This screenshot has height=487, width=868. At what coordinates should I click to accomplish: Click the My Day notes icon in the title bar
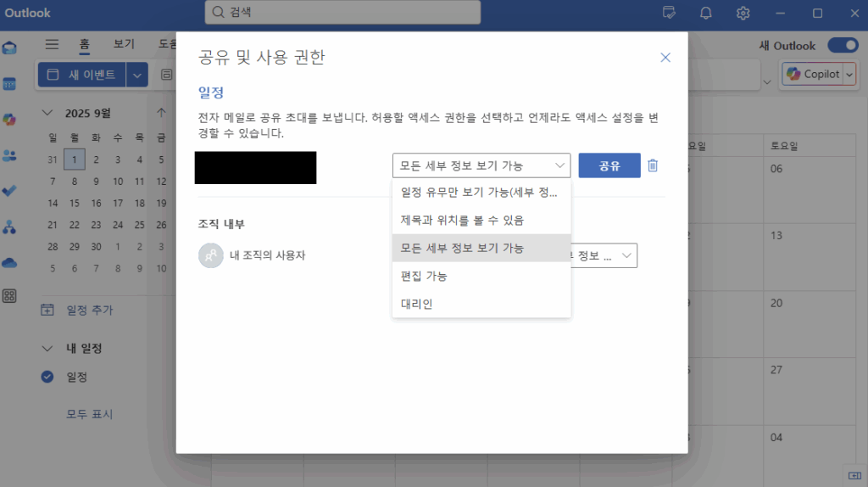click(669, 13)
